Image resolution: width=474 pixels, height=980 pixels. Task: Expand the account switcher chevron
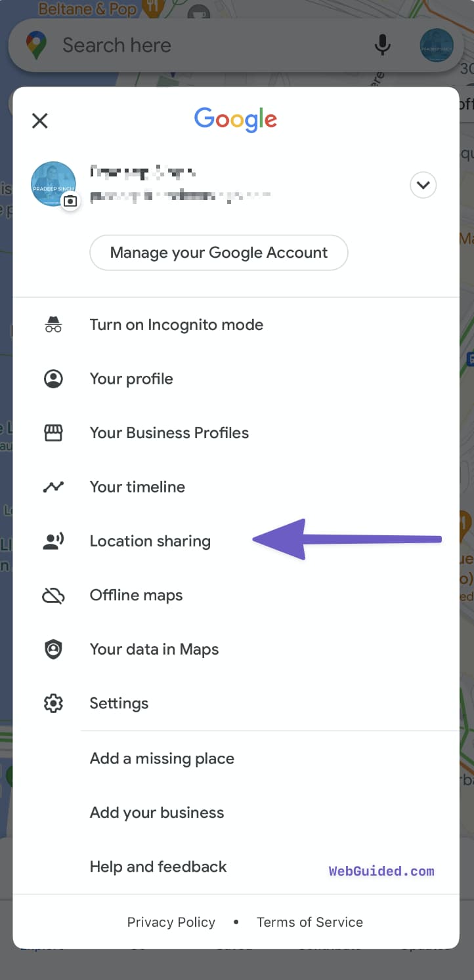[x=423, y=185]
